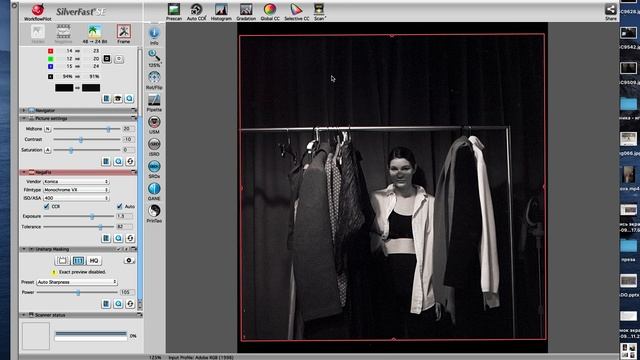This screenshot has width=640, height=360.
Task: Collapse the Picture settings panel
Action: tap(24, 118)
